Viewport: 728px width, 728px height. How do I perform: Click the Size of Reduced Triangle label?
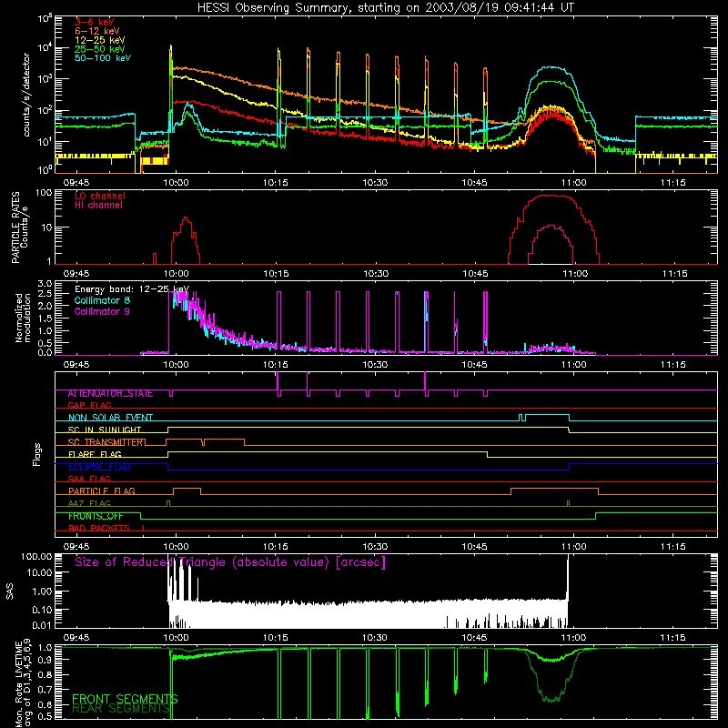(230, 562)
